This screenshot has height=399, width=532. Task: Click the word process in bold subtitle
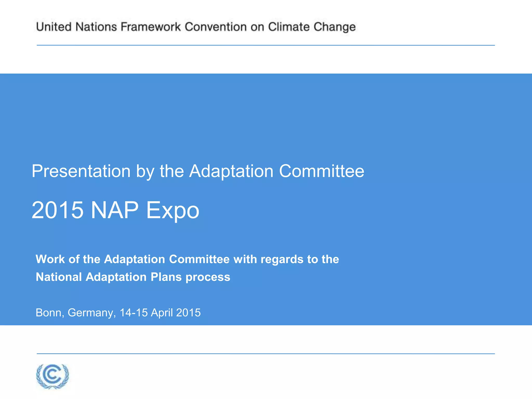(208, 277)
